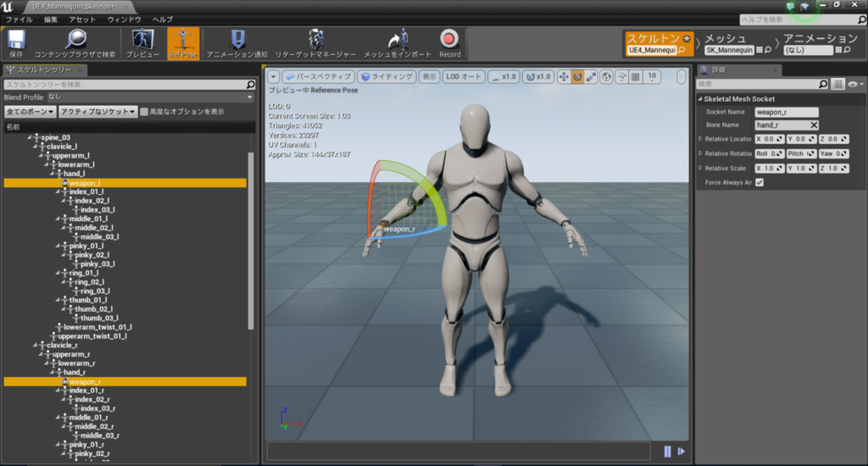Image resolution: width=868 pixels, height=466 pixels.
Task: Click the 保存 save icon
Action: coord(16,43)
